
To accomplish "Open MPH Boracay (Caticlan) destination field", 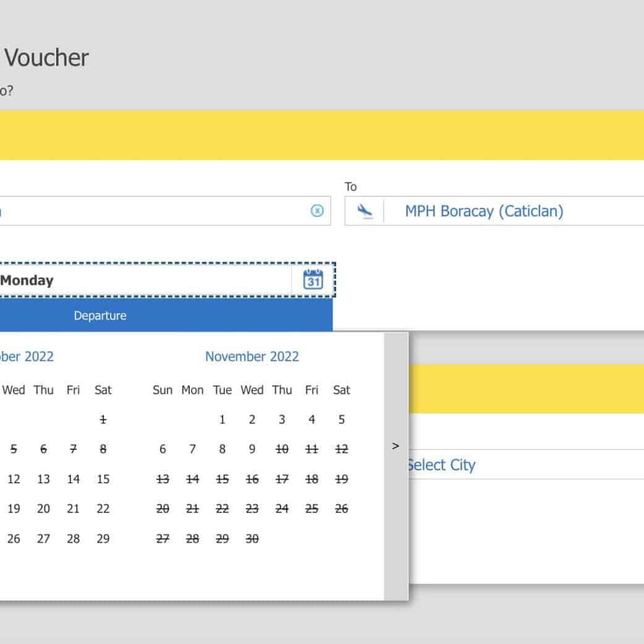I will 484,211.
